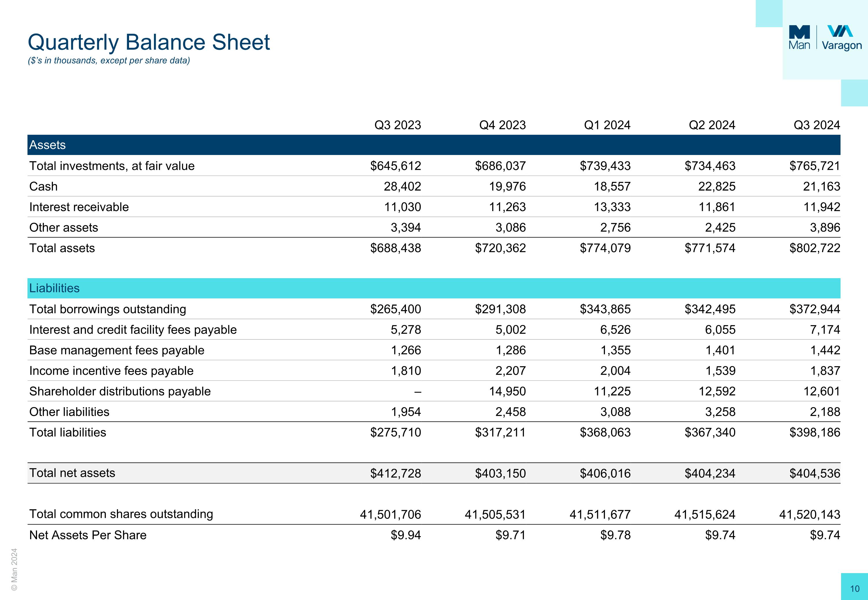Select Total assets $802,722
This screenshot has width=868, height=600.
[815, 248]
